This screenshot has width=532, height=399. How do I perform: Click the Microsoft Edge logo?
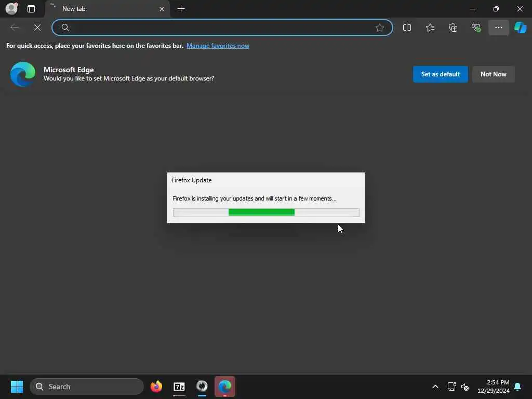click(x=23, y=74)
